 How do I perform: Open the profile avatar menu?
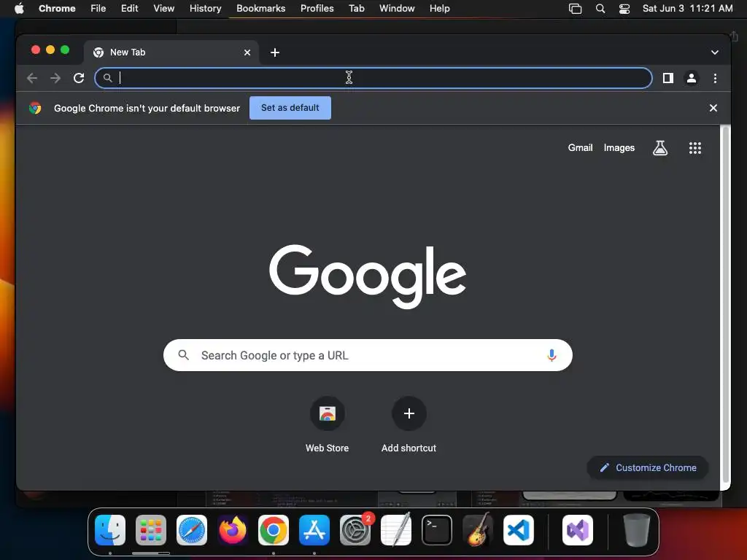click(692, 78)
